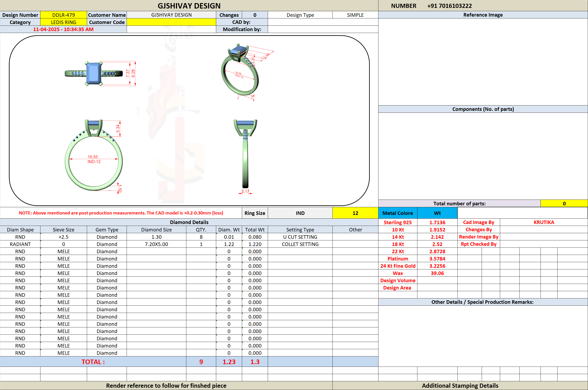Click the Changes By label
The width and height of the screenshot is (588, 390).
pyautogui.click(x=479, y=230)
